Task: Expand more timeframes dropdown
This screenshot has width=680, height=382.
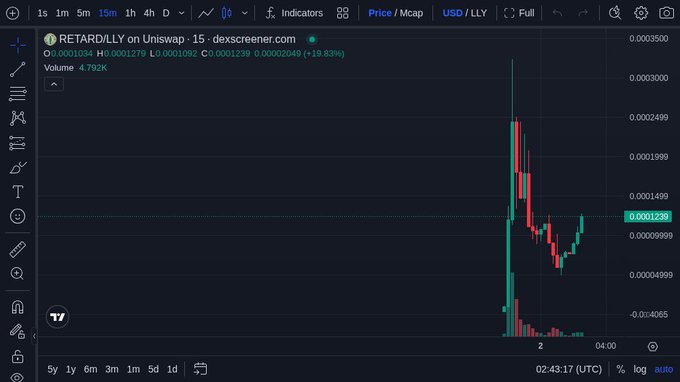Action: click(x=181, y=13)
